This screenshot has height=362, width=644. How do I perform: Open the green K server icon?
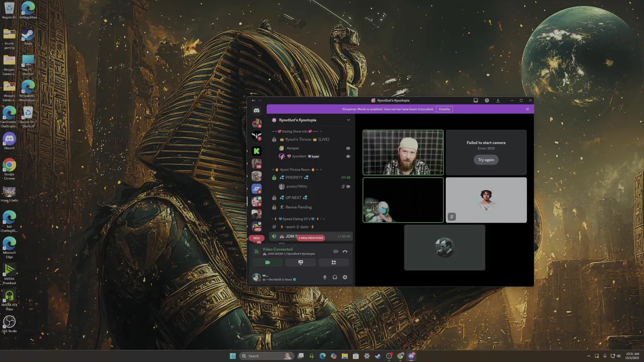coord(257,151)
